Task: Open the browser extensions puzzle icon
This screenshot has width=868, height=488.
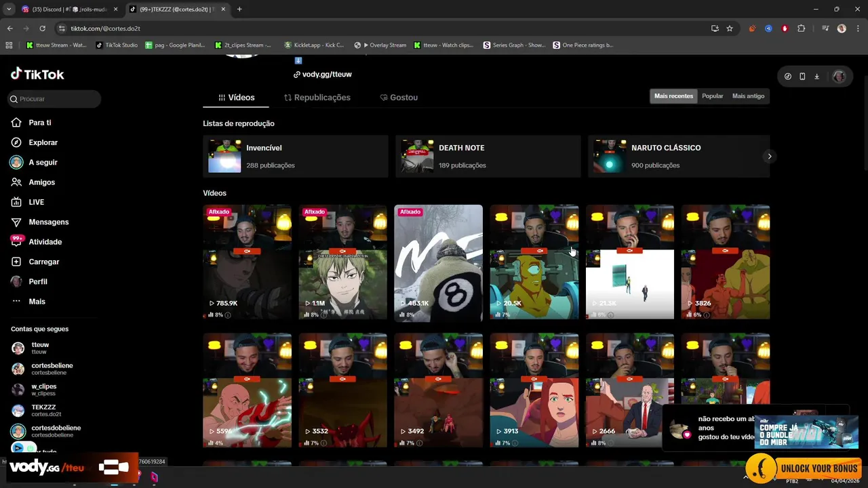Action: point(802,28)
